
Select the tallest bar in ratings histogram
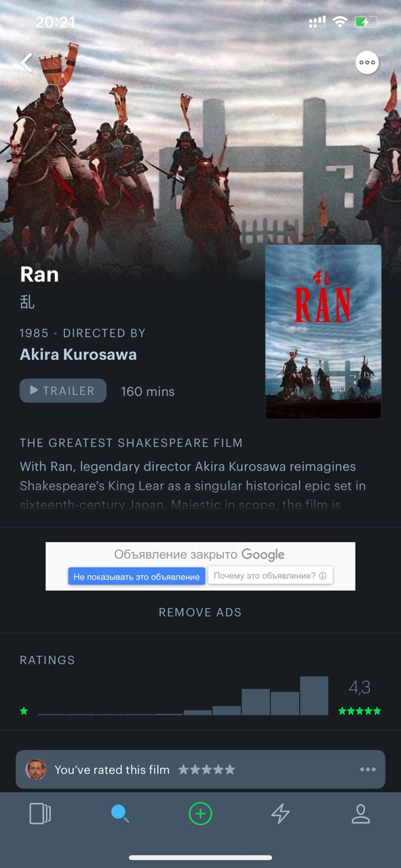[314, 696]
